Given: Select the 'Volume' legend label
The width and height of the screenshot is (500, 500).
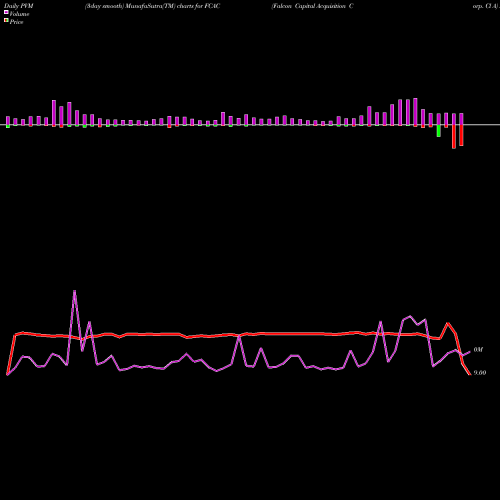Looking at the screenshot, I should point(19,14).
